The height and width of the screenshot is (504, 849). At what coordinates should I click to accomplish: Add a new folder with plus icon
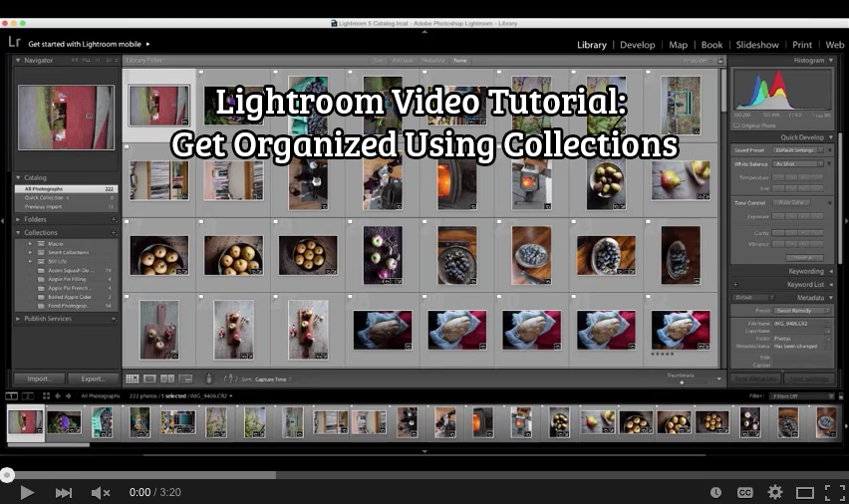114,219
